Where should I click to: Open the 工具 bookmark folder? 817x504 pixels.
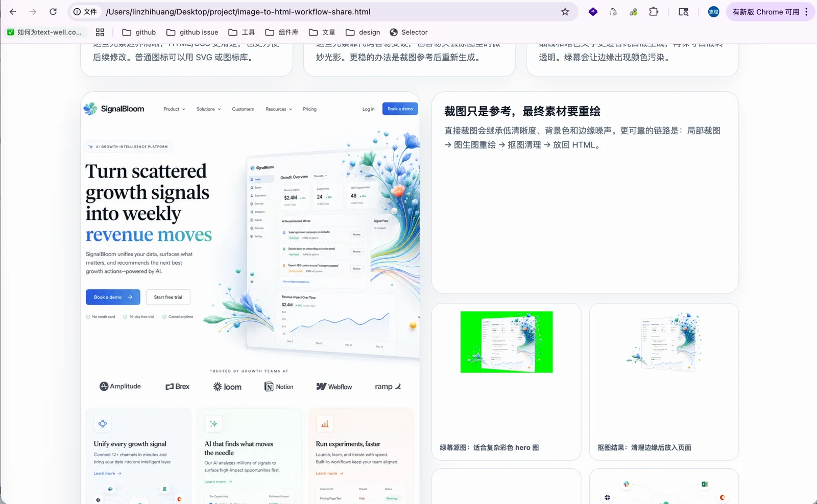pyautogui.click(x=242, y=32)
